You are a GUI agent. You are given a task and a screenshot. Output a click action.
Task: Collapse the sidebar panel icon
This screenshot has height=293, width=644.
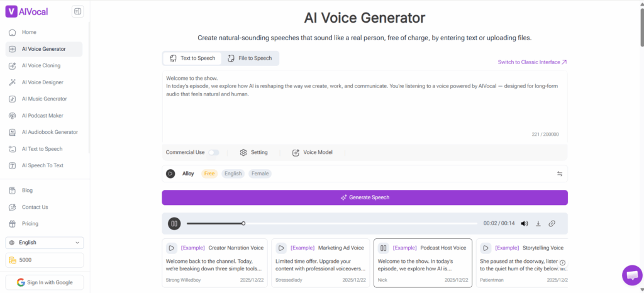[x=77, y=12]
